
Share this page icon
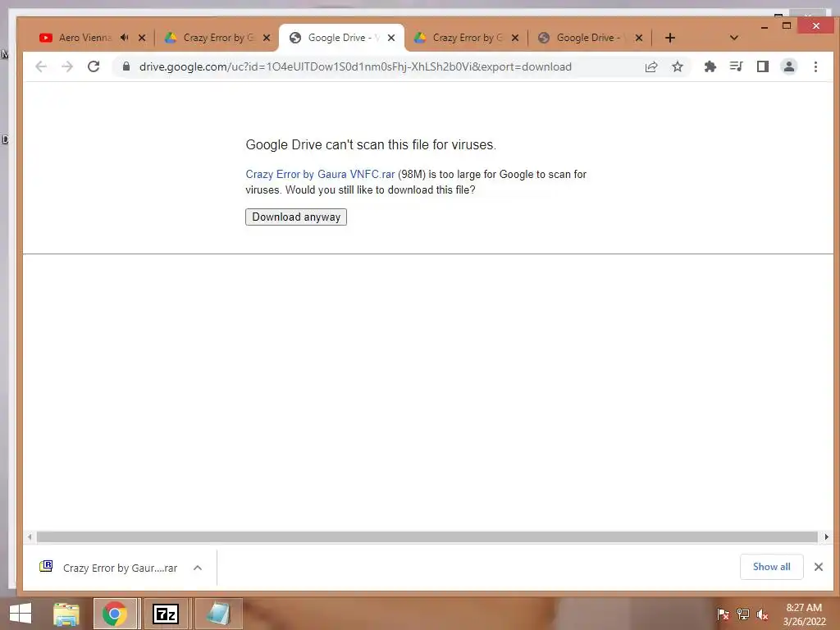[x=651, y=66]
